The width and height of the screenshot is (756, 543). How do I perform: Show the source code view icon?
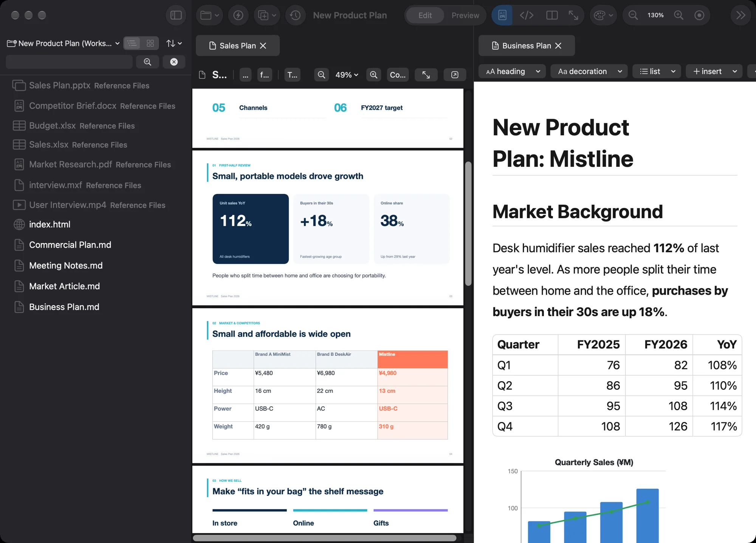pyautogui.click(x=527, y=15)
